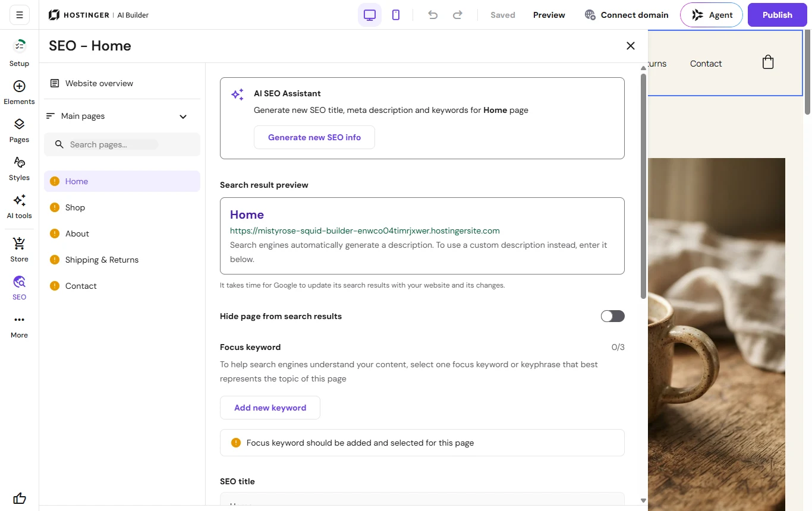Viewport: 812px width, 511px height.
Task: Click the SEO title input field
Action: coord(422,499)
